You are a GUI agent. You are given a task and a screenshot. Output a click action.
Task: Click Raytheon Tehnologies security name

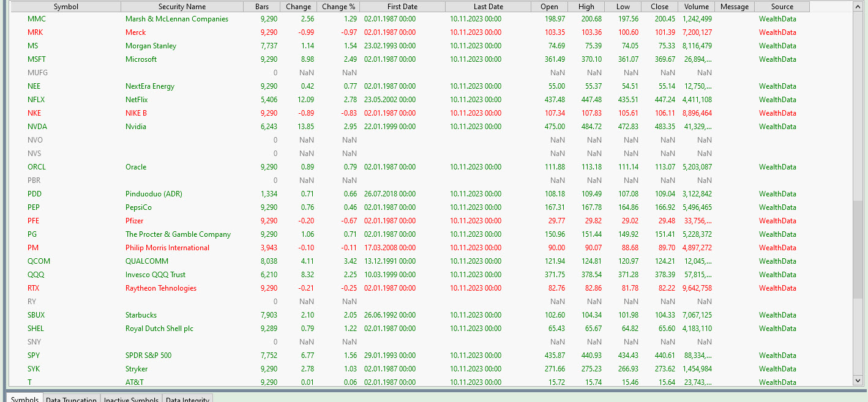pos(160,288)
